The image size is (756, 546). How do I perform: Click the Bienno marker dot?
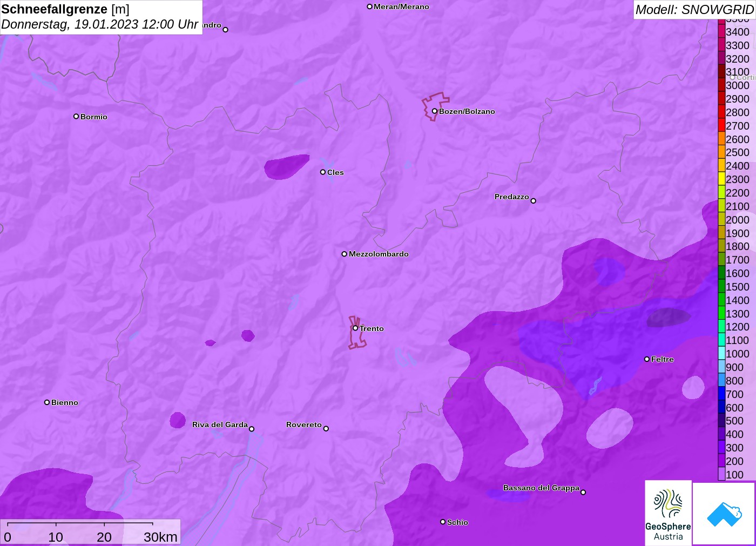click(47, 402)
